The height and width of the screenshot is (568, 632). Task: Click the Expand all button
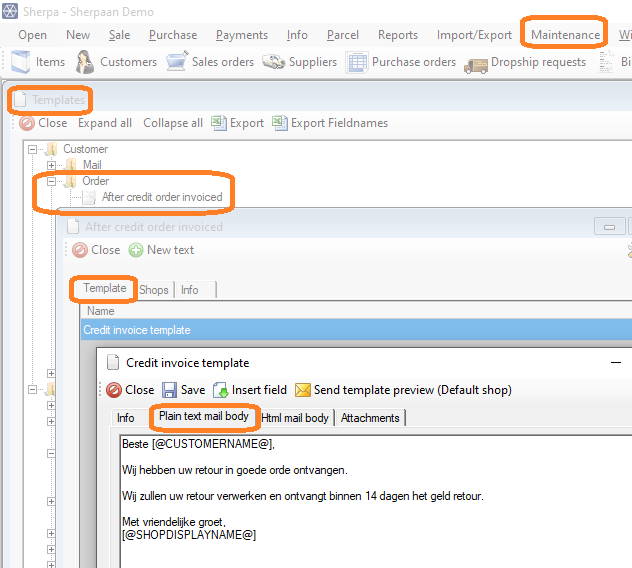click(105, 123)
